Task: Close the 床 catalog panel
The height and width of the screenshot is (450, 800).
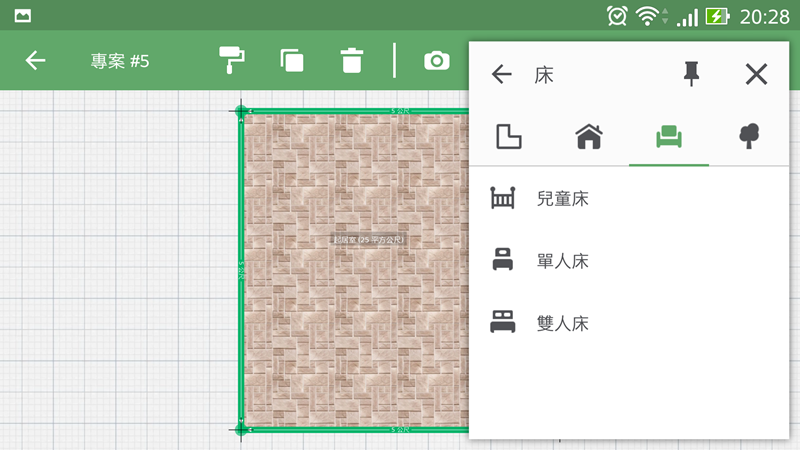Action: tap(756, 74)
